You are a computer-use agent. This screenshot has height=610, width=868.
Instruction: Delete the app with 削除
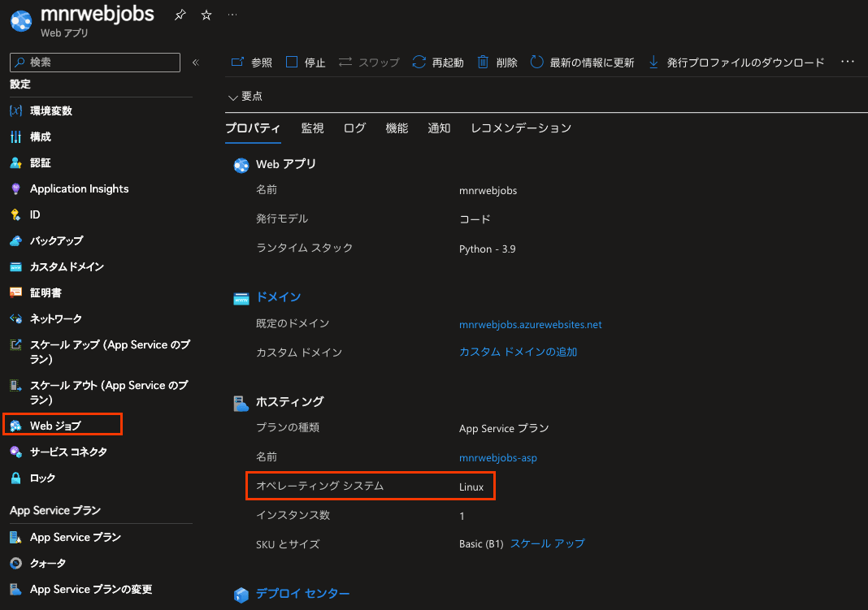(497, 63)
